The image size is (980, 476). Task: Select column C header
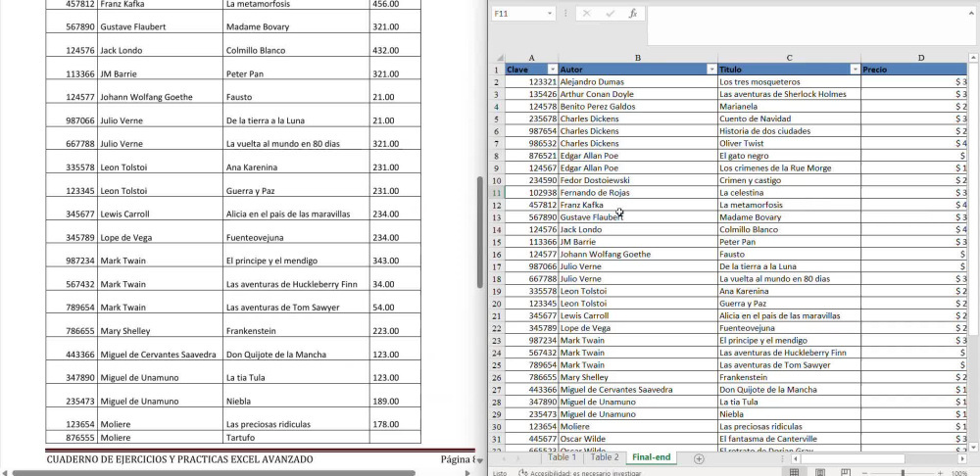[x=789, y=58]
